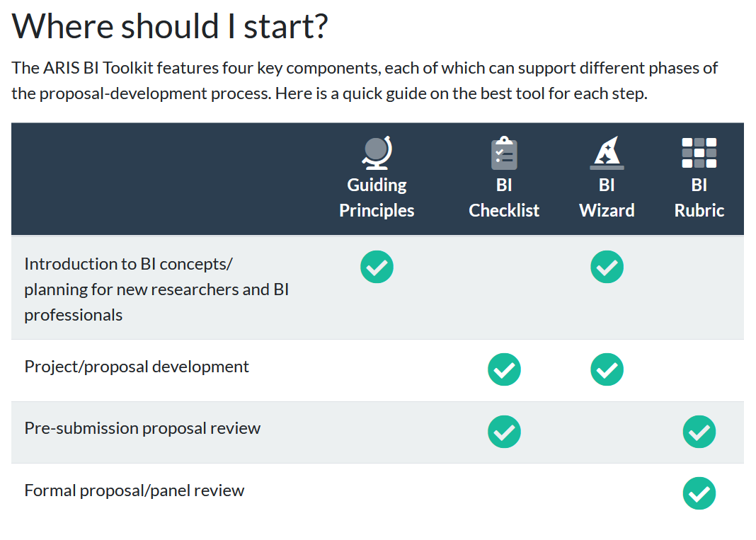Viewport: 756px width, 540px height.
Task: Click Guiding Principles checkmark in Introduction row
Action: tap(377, 267)
